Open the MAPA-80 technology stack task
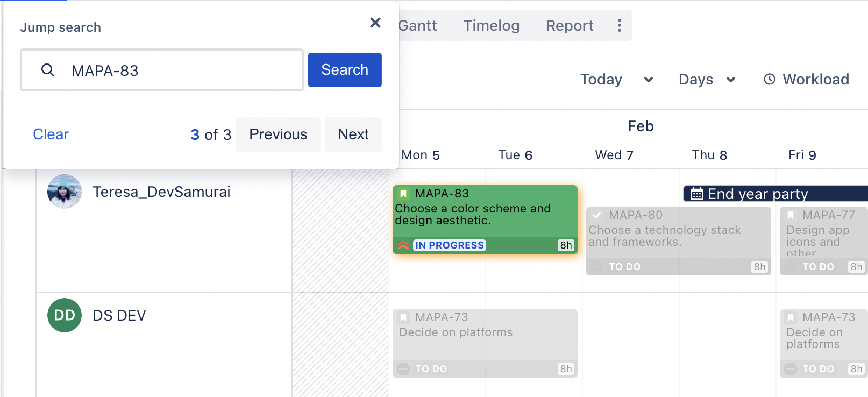Viewport: 868px width, 397px height. point(679,241)
